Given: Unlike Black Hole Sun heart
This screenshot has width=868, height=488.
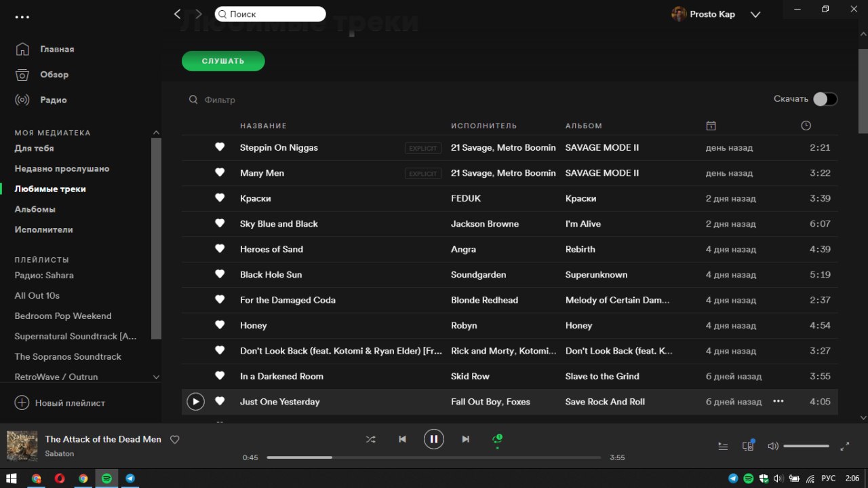Looking at the screenshot, I should pos(220,274).
